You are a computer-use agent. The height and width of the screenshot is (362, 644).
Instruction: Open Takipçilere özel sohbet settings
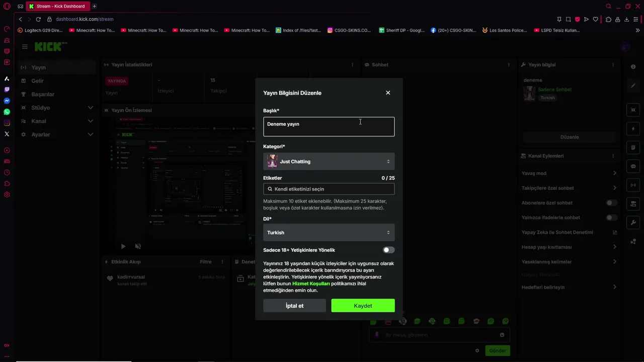(569, 188)
